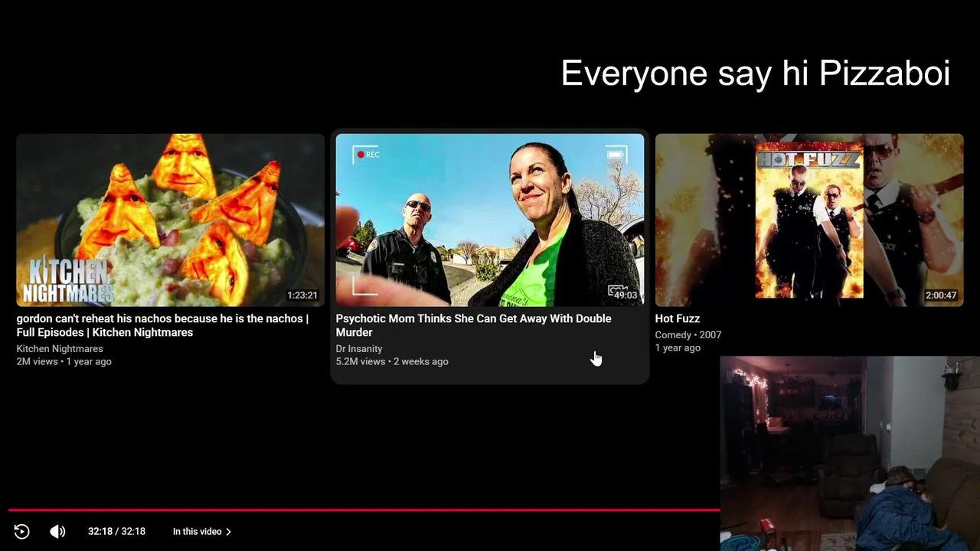Click the '2:00:47' duration badge
Screen dimensions: 980x551
pos(941,295)
